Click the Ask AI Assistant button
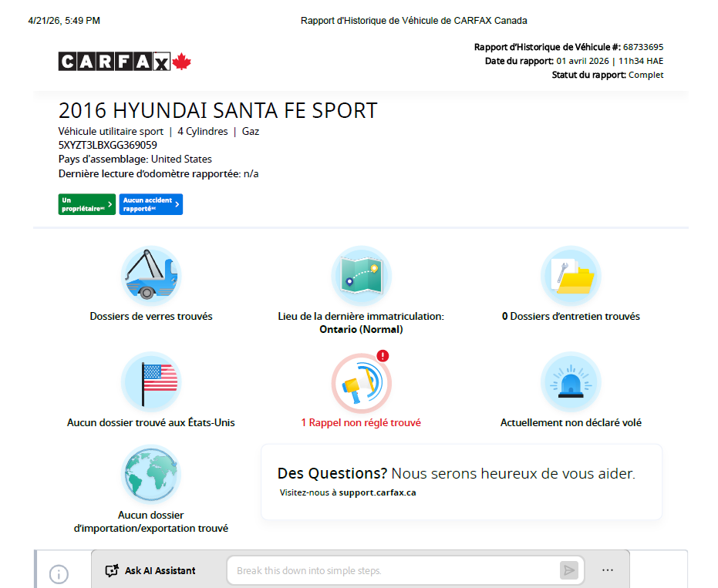The height and width of the screenshot is (588, 718). click(x=151, y=571)
